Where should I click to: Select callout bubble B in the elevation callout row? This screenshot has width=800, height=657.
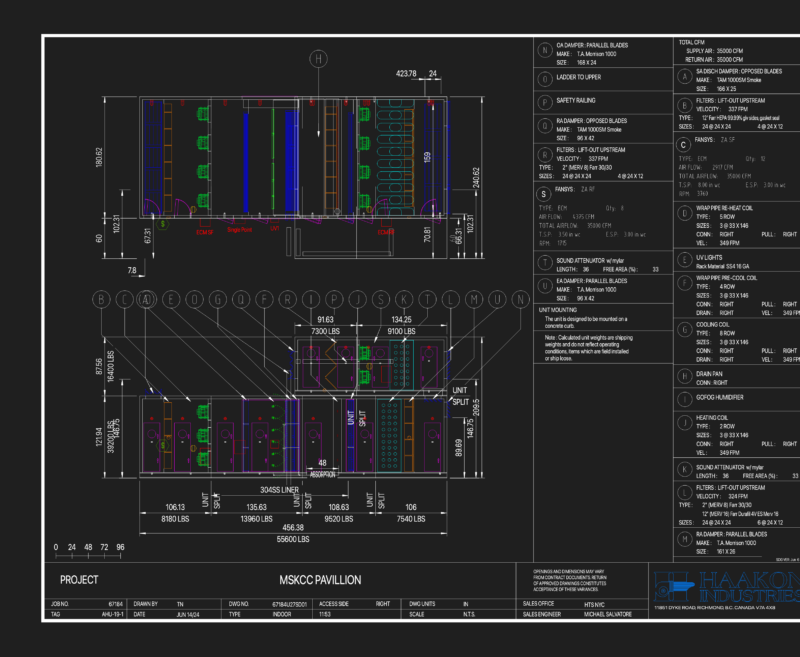pos(101,299)
